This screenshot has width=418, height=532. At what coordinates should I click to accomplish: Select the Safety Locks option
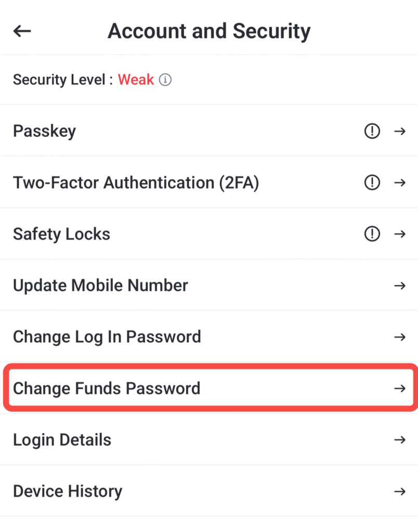[61, 234]
